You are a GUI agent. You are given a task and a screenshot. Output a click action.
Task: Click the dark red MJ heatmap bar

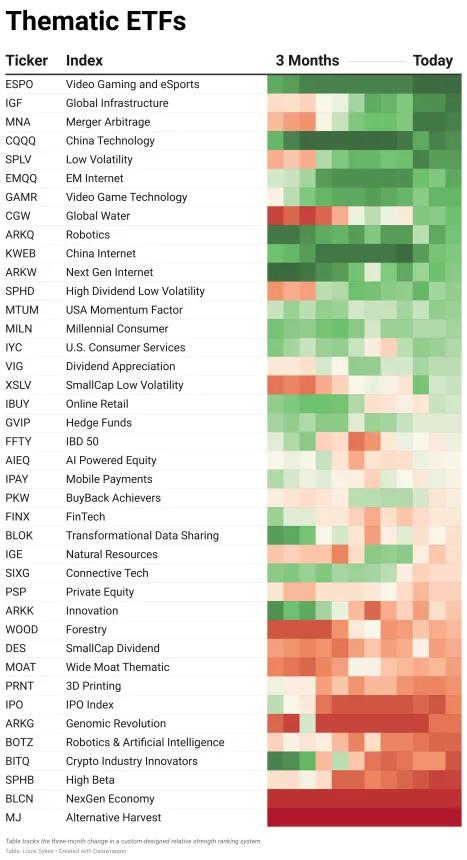coord(364,817)
